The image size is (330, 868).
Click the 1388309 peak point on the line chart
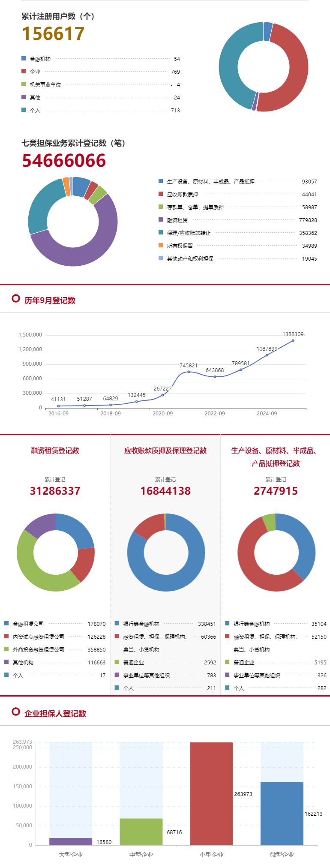pyautogui.click(x=293, y=341)
